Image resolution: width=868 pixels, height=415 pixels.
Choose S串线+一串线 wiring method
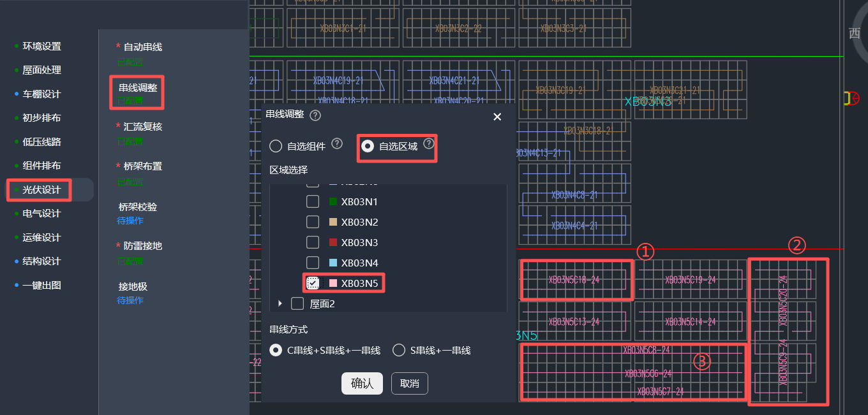point(399,350)
